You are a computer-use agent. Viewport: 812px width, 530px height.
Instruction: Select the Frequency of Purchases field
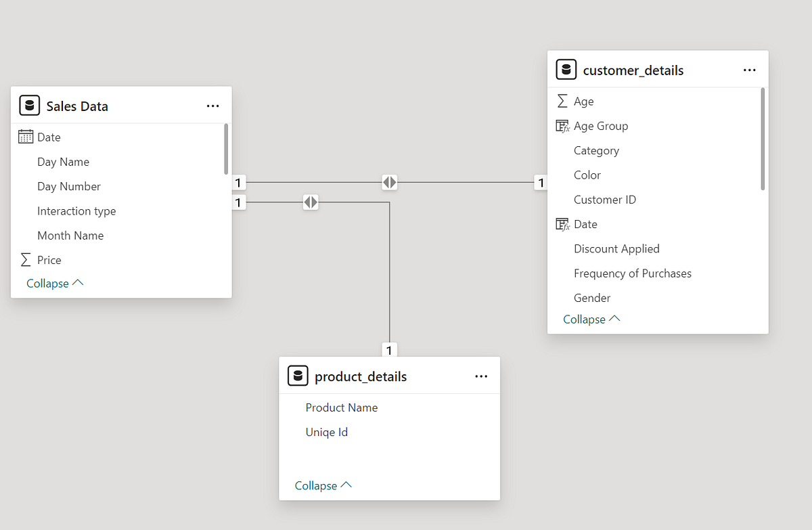click(633, 273)
